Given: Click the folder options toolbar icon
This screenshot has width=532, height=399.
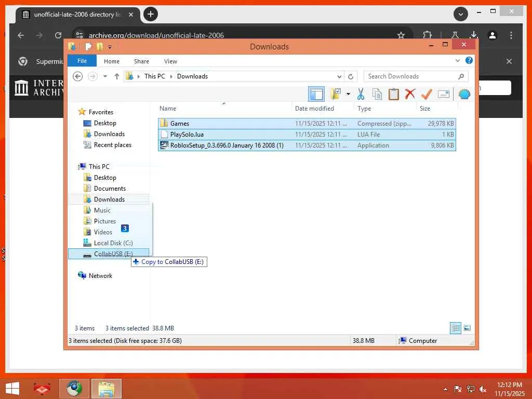Looking at the screenshot, I should (x=336, y=94).
